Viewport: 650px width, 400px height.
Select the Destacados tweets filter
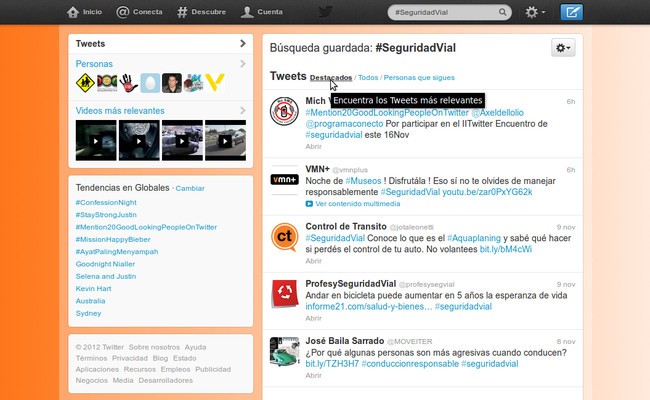(x=331, y=78)
